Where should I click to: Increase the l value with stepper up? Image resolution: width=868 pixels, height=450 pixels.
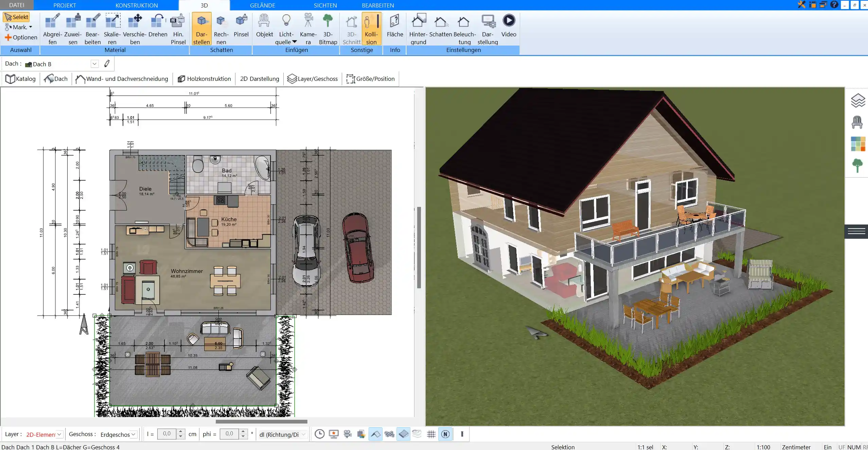point(181,431)
